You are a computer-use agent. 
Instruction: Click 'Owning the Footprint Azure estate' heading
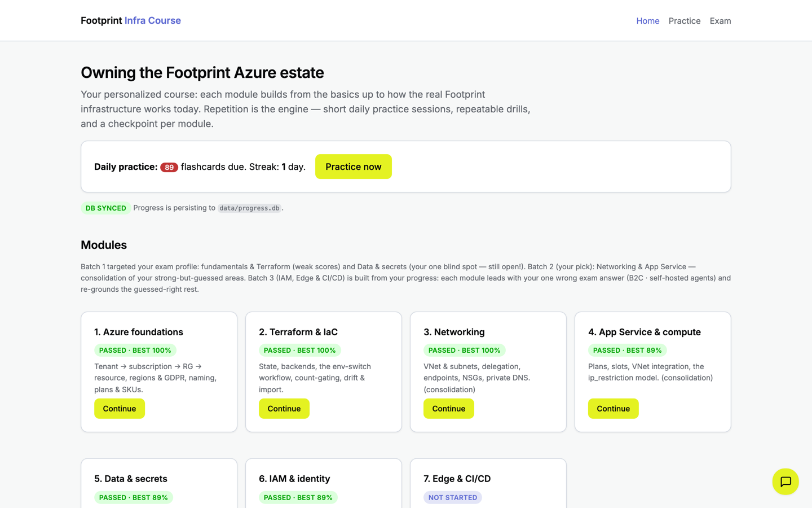[x=202, y=72]
